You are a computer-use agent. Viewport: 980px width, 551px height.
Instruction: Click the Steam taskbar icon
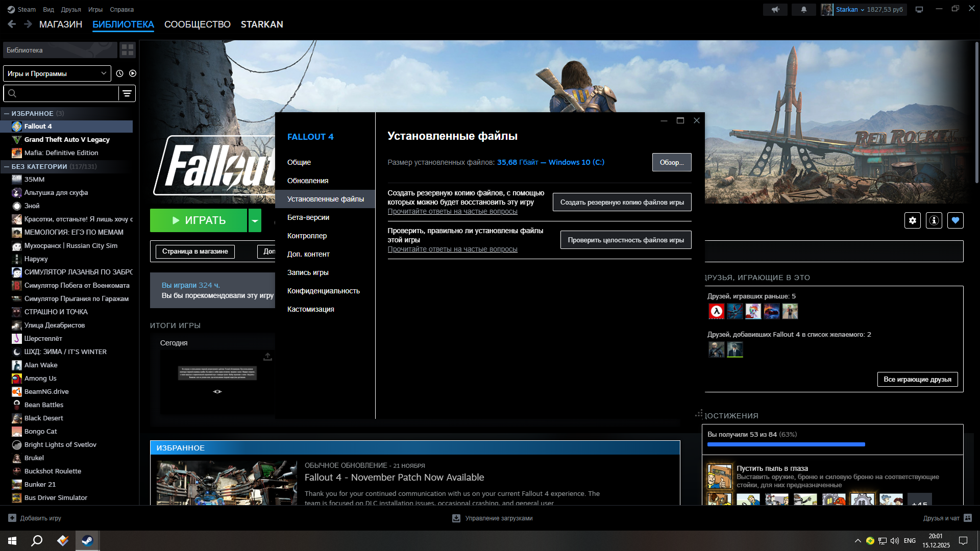pyautogui.click(x=87, y=541)
